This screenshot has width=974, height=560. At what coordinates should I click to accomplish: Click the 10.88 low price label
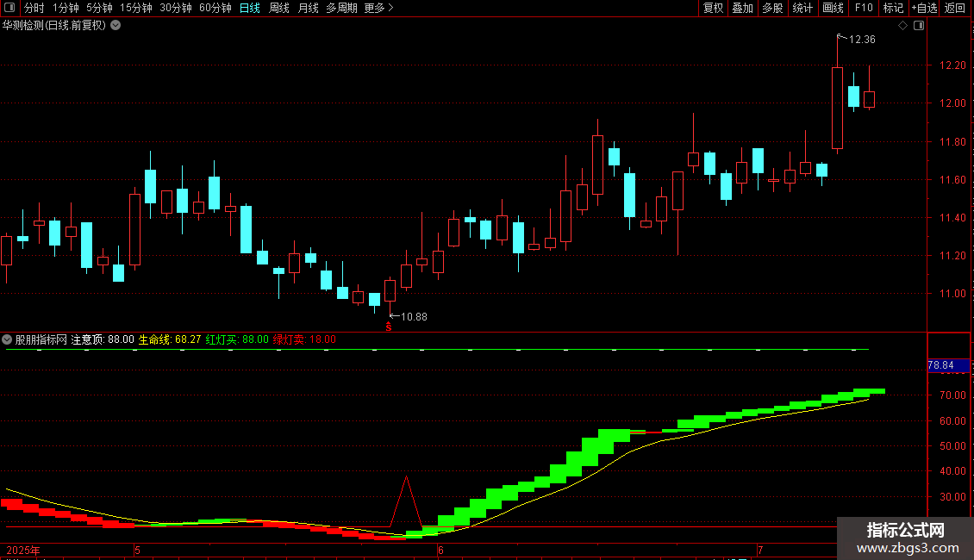click(414, 317)
